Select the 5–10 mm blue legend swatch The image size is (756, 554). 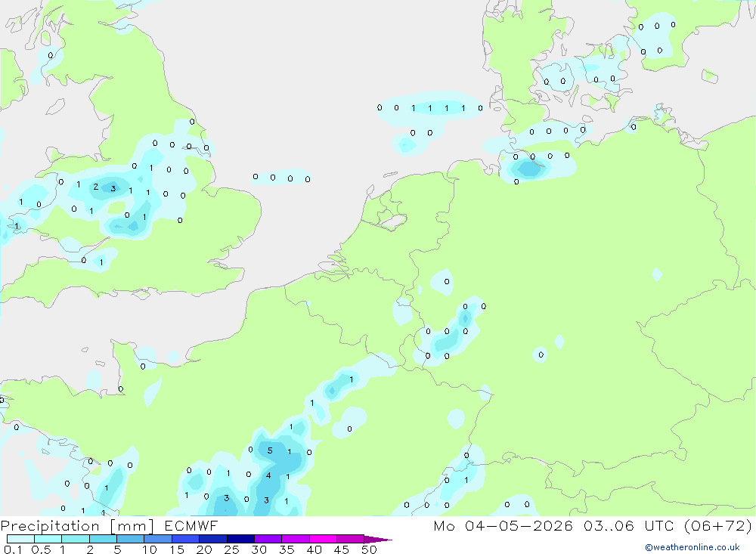point(131,539)
